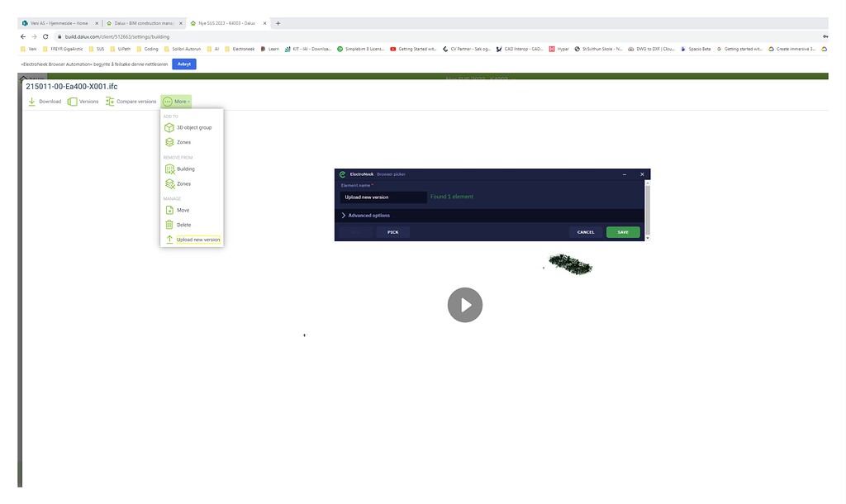Edit the Element name input field
The image size is (846, 504).
(x=382, y=197)
